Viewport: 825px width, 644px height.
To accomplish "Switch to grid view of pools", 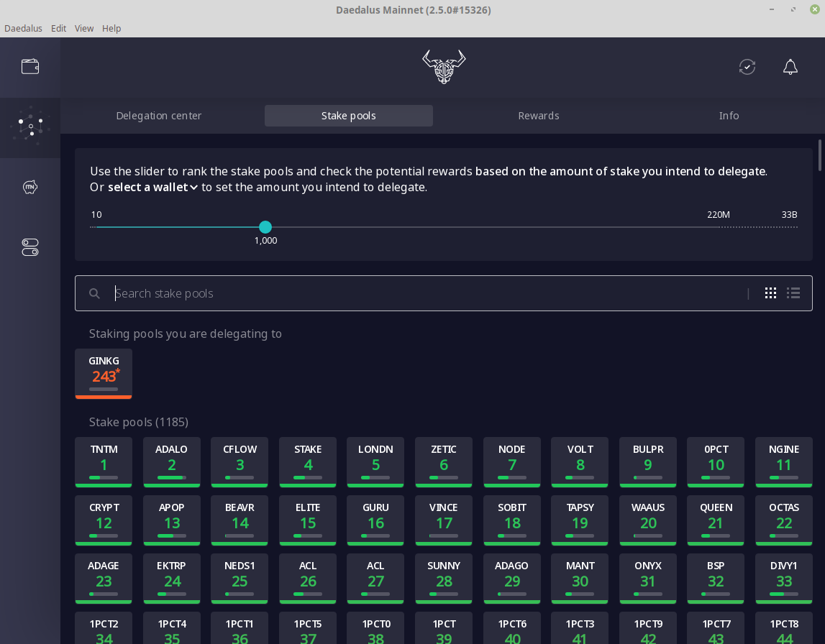I will pyautogui.click(x=770, y=293).
